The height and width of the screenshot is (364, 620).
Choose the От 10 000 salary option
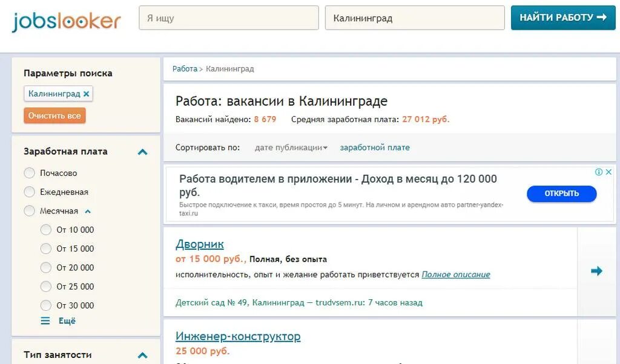click(x=46, y=230)
